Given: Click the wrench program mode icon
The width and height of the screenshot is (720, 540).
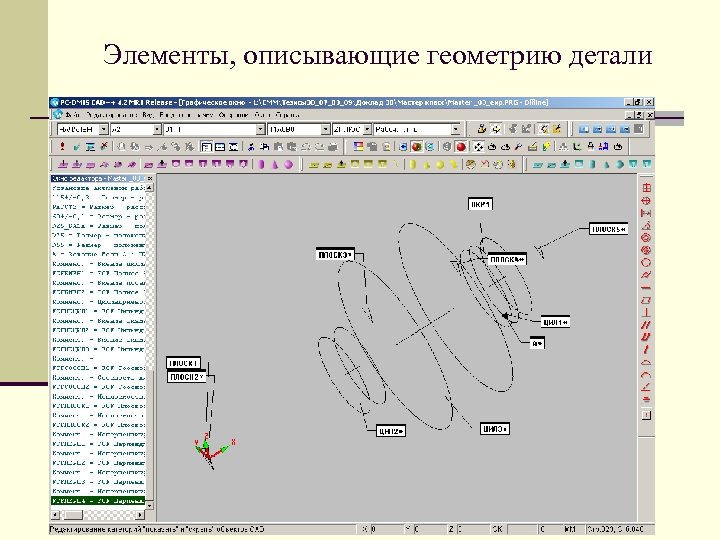Looking at the screenshot, I should (x=518, y=147).
